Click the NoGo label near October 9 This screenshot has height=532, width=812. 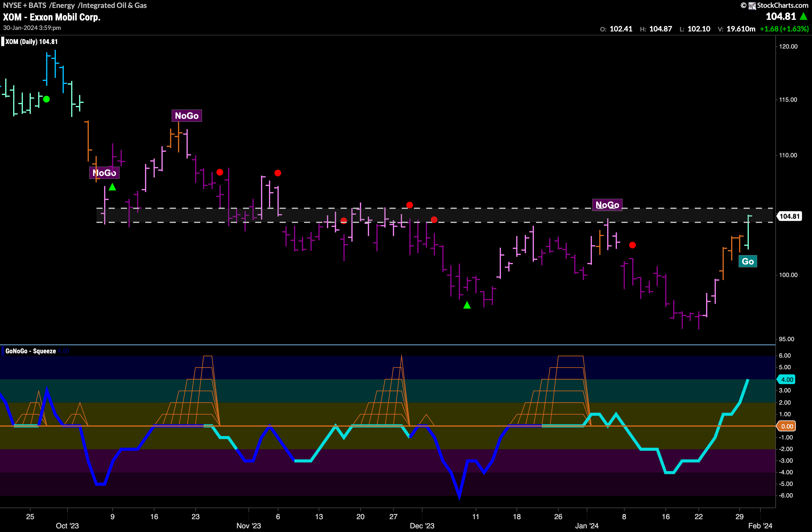click(104, 173)
